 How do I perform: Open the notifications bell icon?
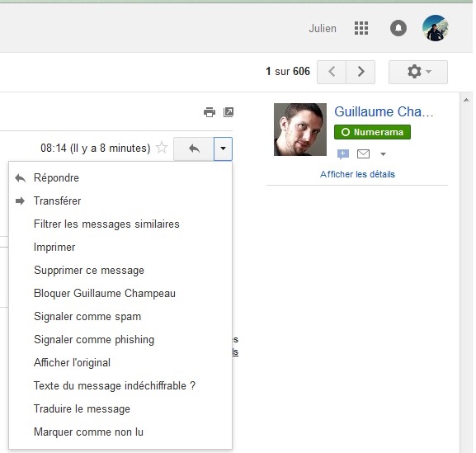398,28
